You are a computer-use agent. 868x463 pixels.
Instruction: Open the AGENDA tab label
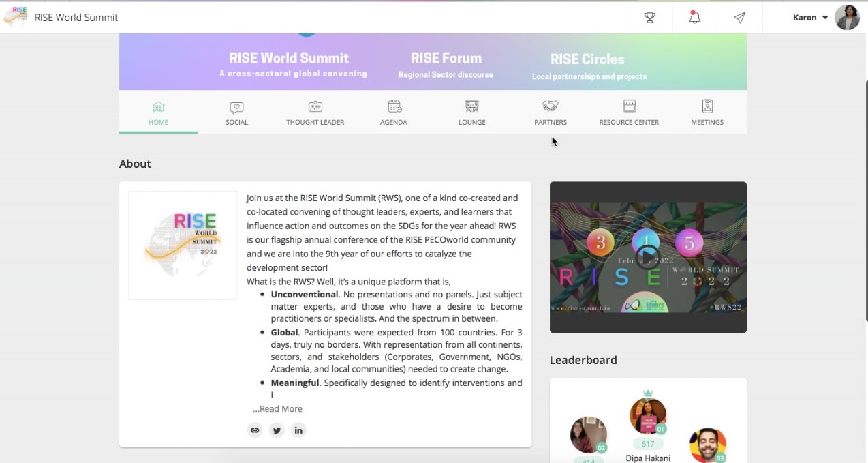click(x=394, y=122)
